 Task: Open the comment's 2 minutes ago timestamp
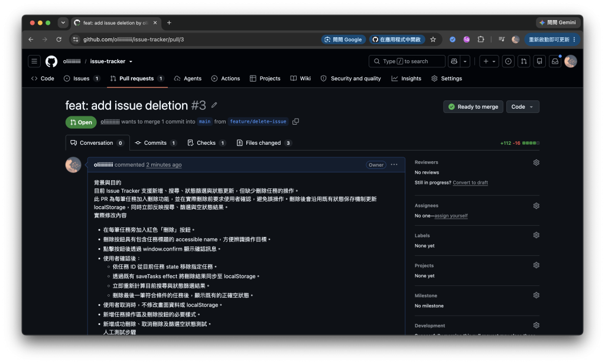click(164, 165)
